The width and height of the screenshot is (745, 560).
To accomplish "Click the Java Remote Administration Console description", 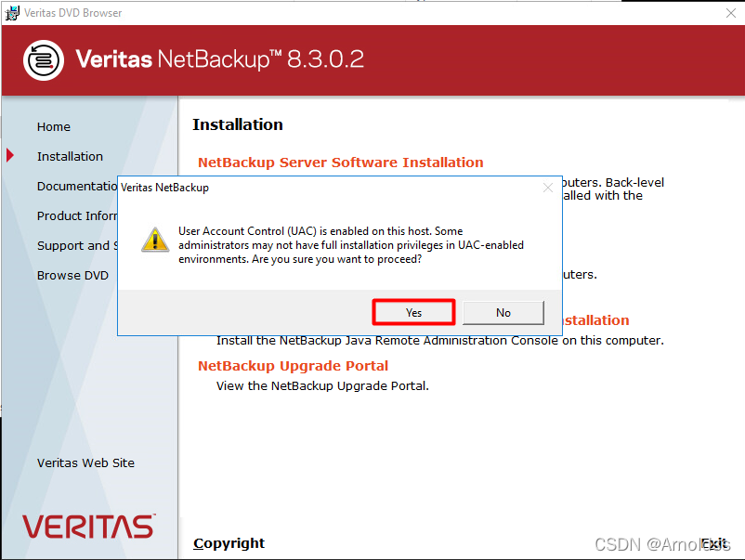I will click(440, 341).
